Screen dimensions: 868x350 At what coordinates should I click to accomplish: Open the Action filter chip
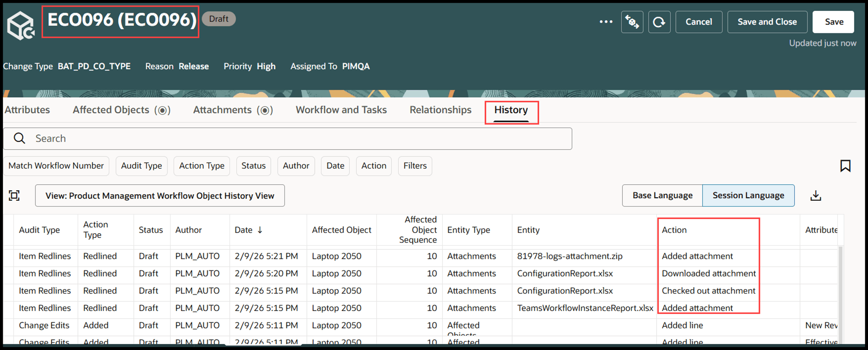click(x=374, y=166)
